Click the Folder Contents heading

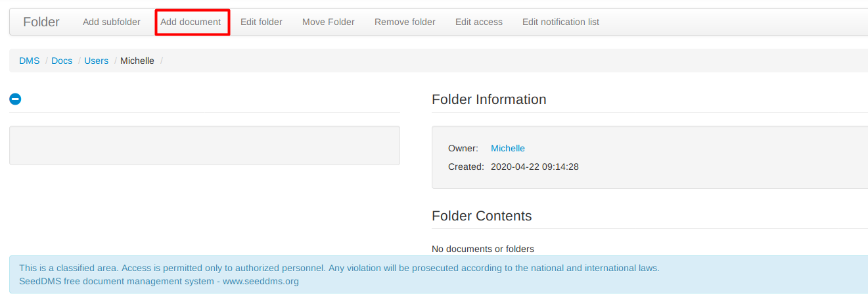click(482, 216)
